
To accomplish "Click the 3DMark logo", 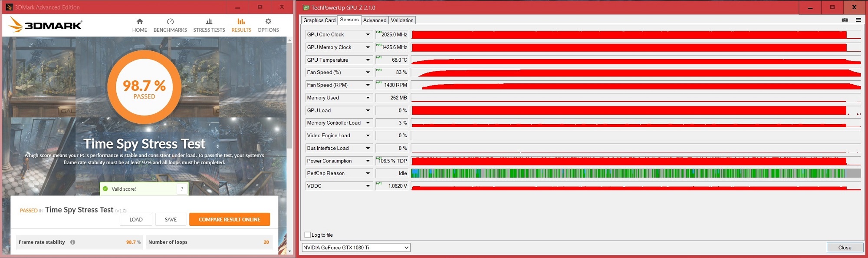I will [x=46, y=25].
